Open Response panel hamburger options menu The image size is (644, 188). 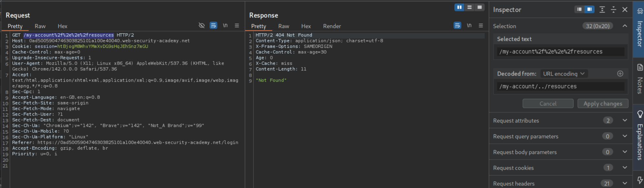point(481,26)
